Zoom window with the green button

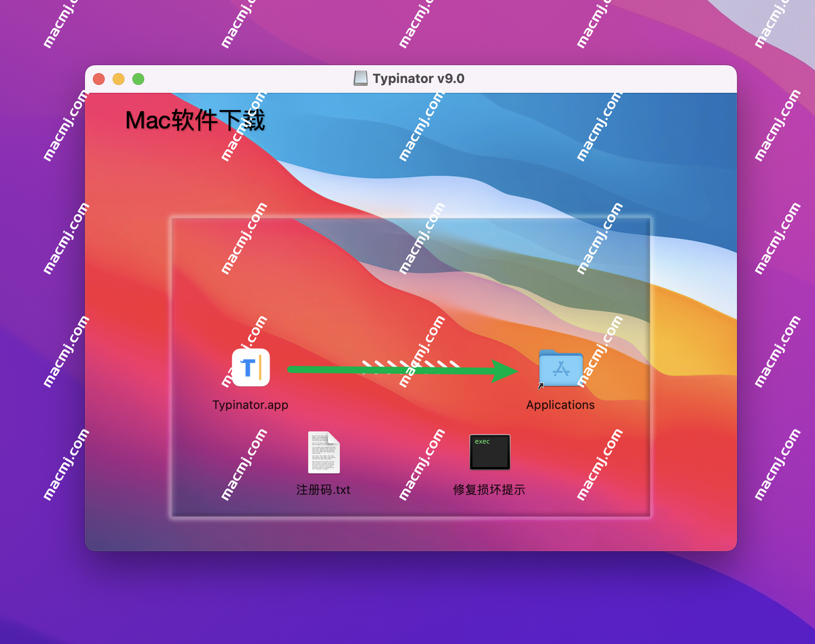coord(138,79)
